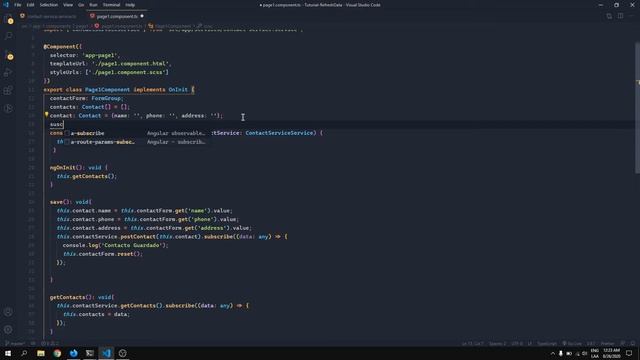The image size is (640, 360).
Task: Click the feedback icon in status bar
Action: click(622, 343)
